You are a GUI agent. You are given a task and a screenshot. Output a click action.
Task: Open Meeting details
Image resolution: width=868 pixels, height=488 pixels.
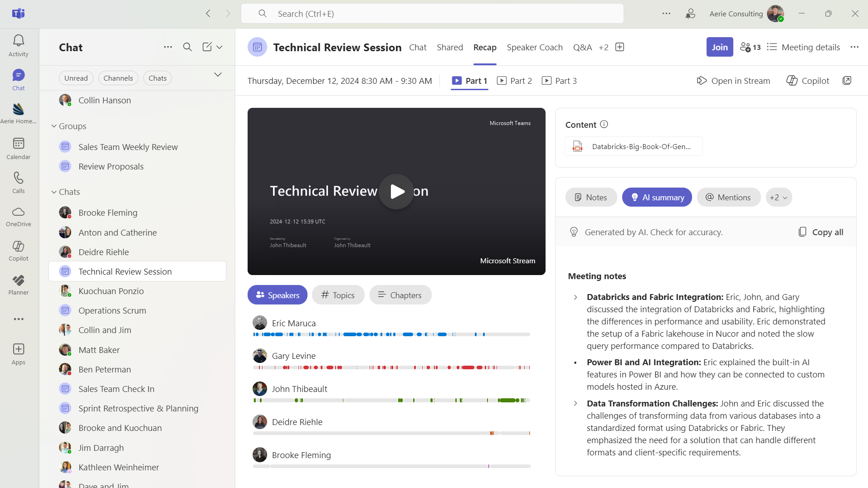804,47
